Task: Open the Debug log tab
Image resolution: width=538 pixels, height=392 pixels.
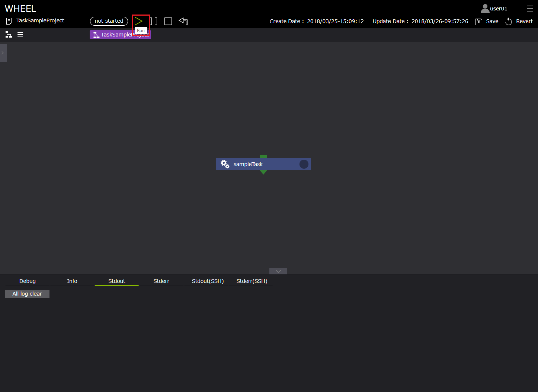Action: (x=28, y=281)
